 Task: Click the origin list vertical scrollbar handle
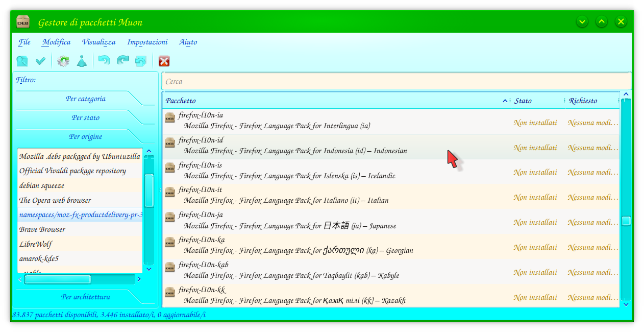click(x=149, y=191)
